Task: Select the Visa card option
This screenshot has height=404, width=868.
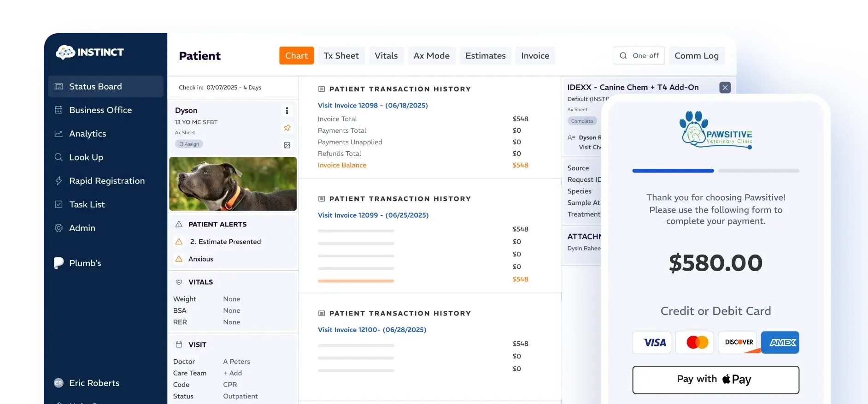Action: click(651, 343)
